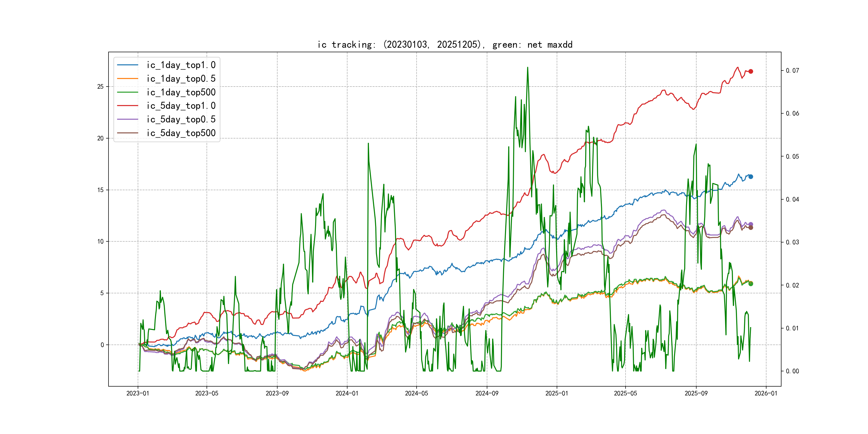Click the chart title text
868x434 pixels.
coord(445,44)
